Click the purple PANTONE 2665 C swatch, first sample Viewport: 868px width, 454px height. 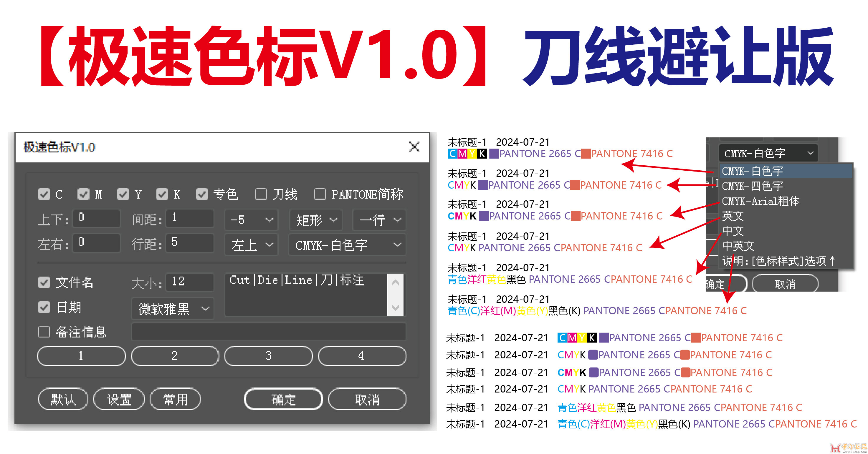tap(494, 154)
